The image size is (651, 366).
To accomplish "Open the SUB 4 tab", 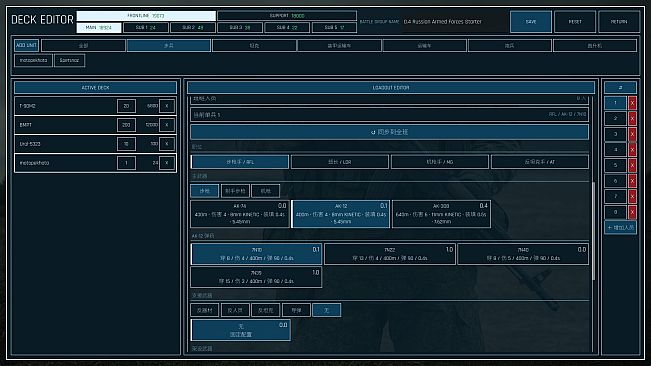I will click(x=287, y=28).
